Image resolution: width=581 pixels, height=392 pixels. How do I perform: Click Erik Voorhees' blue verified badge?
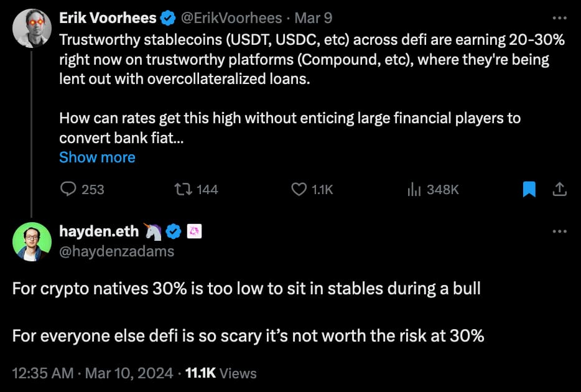point(168,19)
